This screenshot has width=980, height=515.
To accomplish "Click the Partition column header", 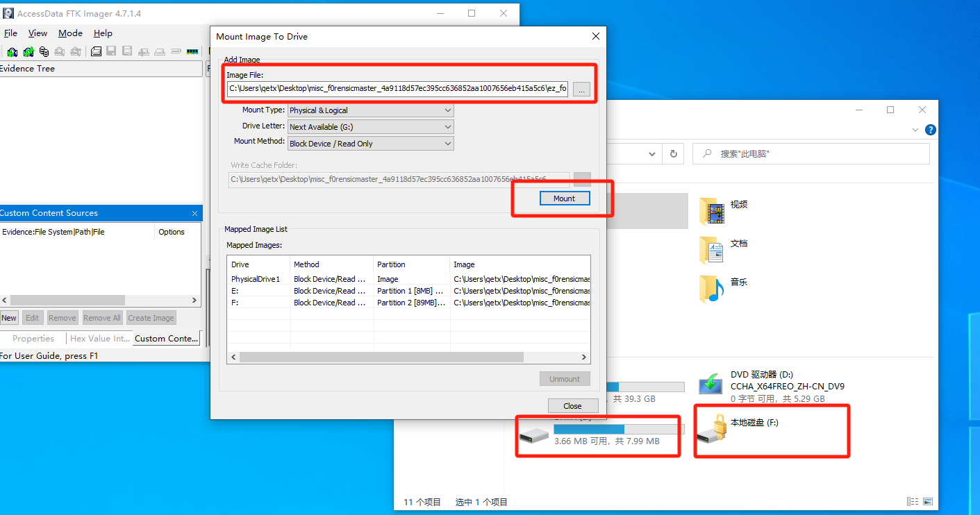I will coord(411,264).
